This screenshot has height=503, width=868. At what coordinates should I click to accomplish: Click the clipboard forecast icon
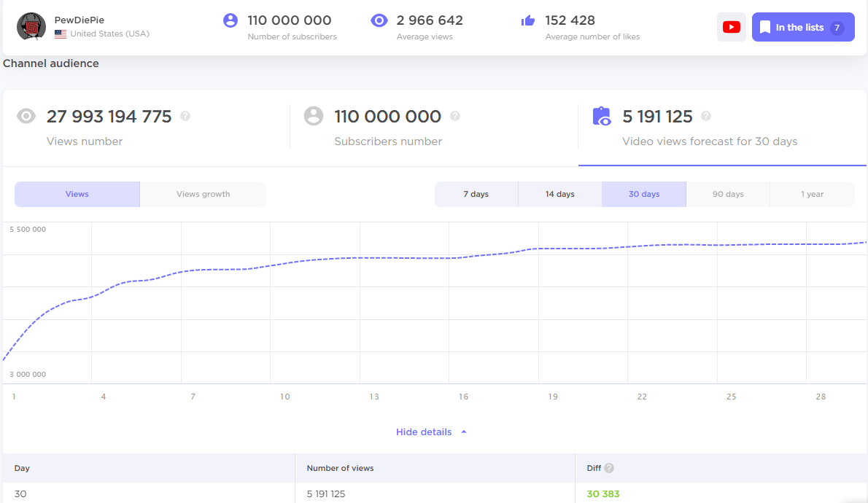(x=602, y=116)
